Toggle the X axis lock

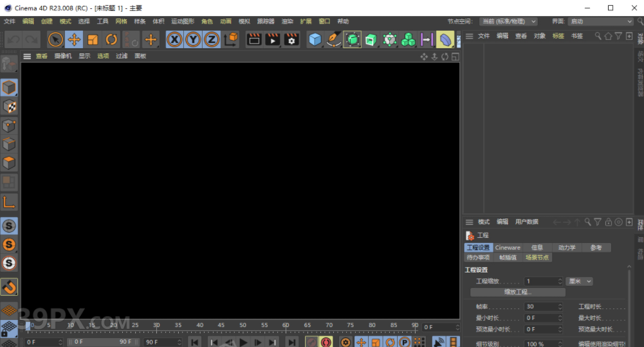(x=174, y=40)
